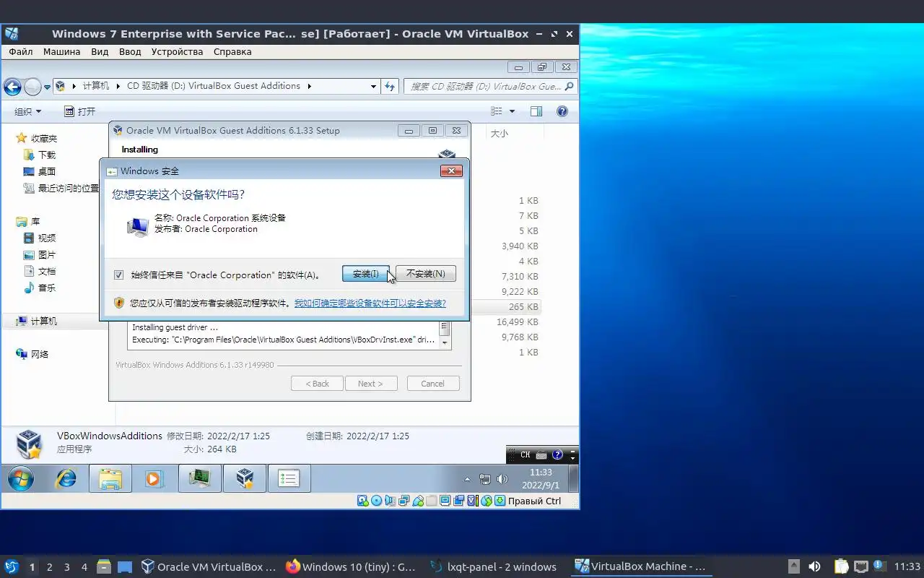Screen dimensions: 924x578
Task: Click host volume speaker in LXQt tray
Action: [x=814, y=566]
